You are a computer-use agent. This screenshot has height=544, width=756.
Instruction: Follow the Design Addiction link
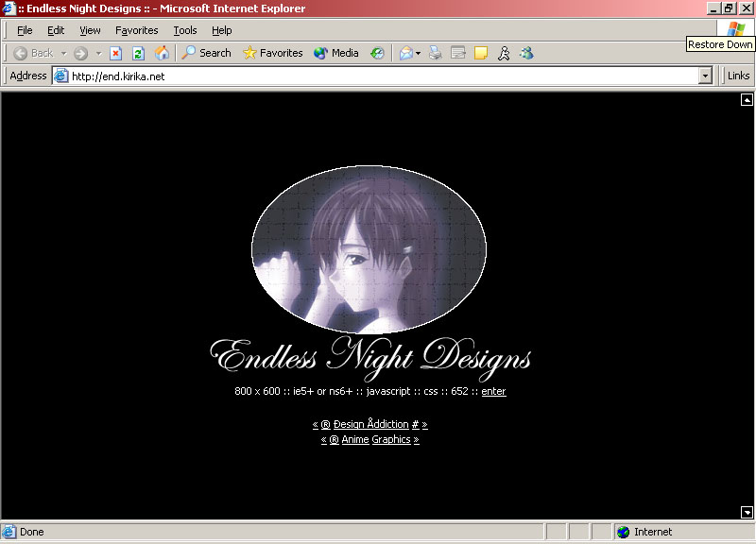(x=370, y=425)
